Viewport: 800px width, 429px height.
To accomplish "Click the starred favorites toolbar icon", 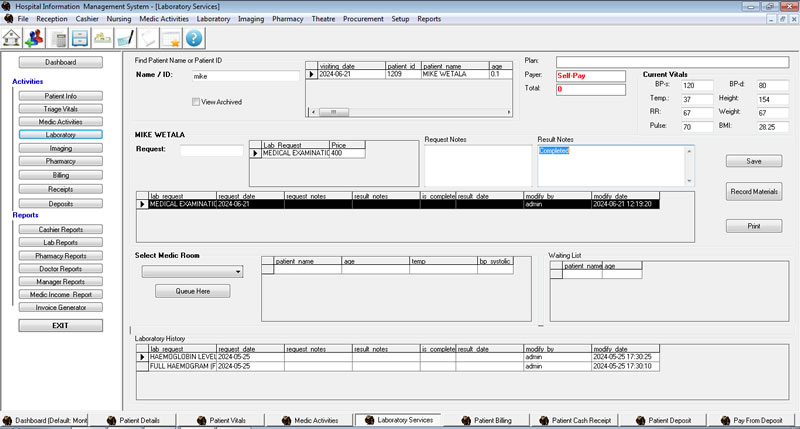I will 170,38.
